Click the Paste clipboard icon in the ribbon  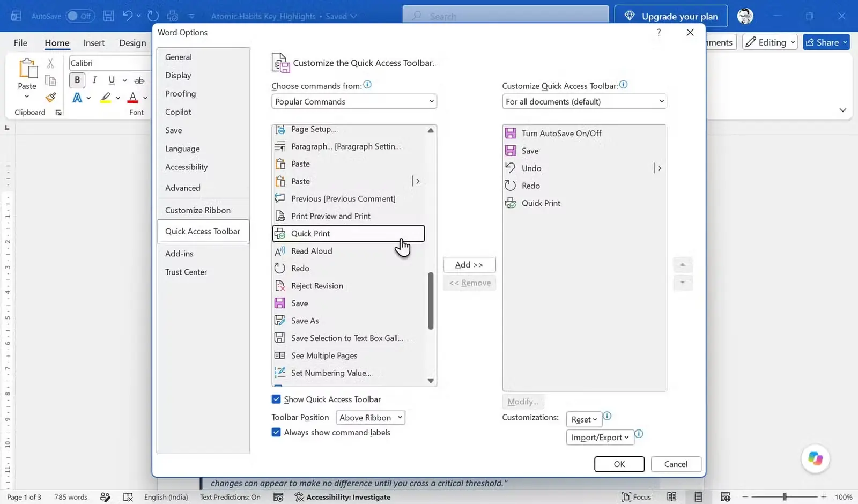click(27, 69)
